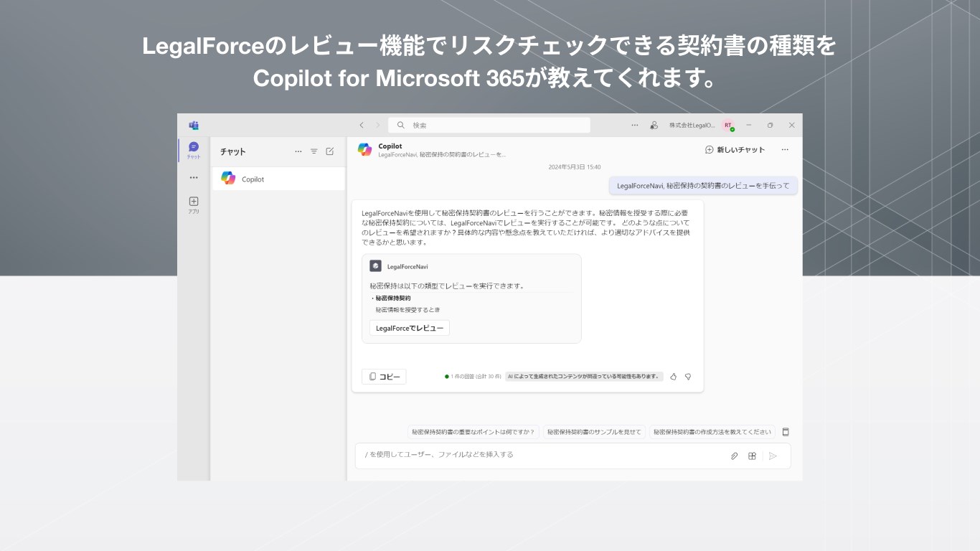Screen dimensions: 980x551
Task: Click the 1件の回答 response count status
Action: coord(473,376)
